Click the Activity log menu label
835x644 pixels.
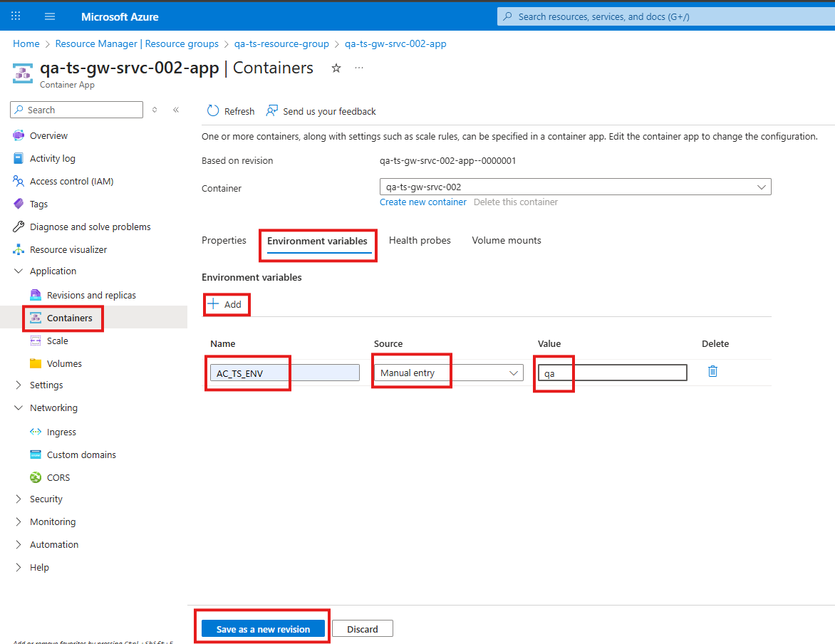pyautogui.click(x=53, y=158)
